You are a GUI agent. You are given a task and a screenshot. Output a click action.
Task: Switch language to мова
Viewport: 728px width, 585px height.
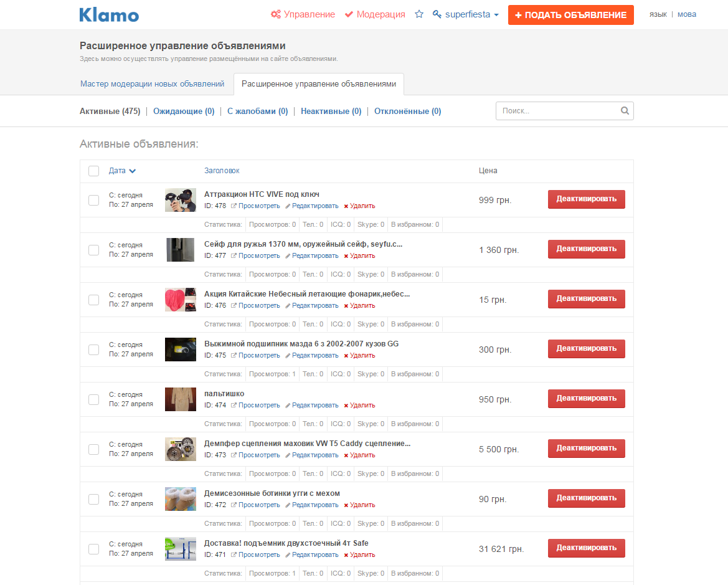[687, 14]
